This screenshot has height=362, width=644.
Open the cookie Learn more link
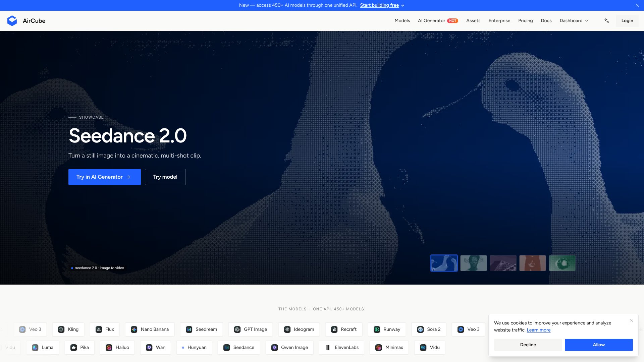tap(538, 330)
